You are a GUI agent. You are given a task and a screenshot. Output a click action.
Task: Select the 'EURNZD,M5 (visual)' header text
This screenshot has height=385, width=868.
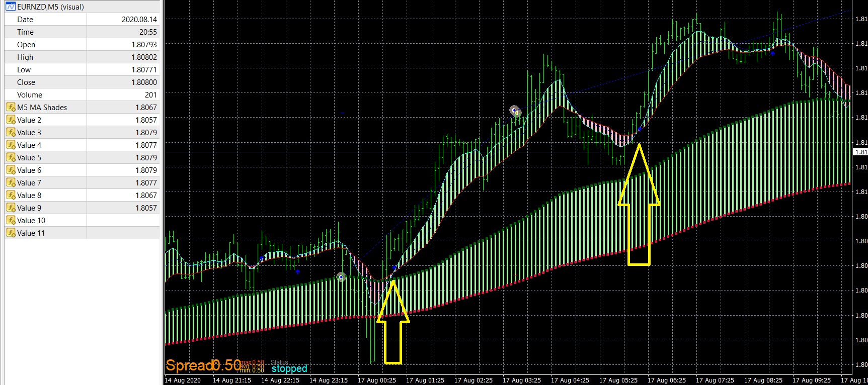click(50, 7)
